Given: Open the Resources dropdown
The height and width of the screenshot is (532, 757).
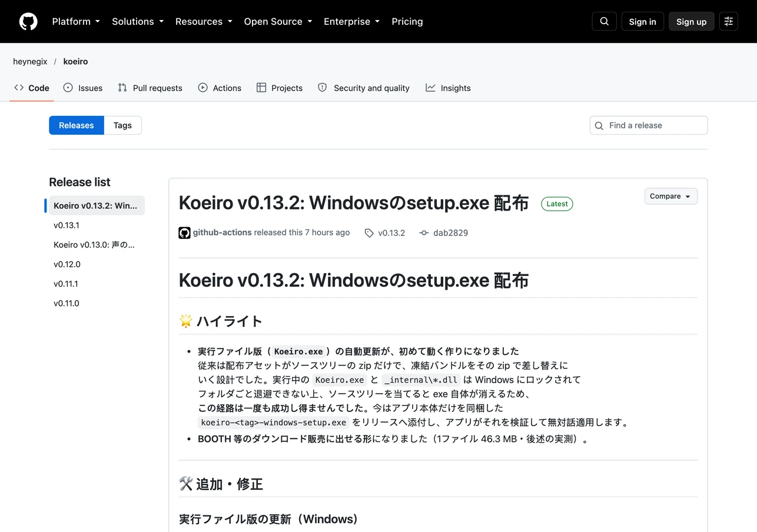Looking at the screenshot, I should pyautogui.click(x=204, y=21).
